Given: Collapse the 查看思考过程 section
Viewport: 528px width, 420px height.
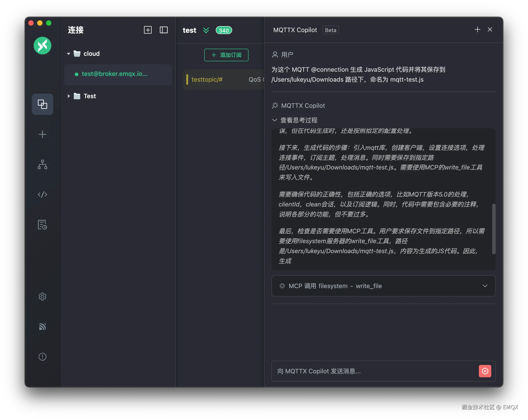Looking at the screenshot, I should point(275,120).
